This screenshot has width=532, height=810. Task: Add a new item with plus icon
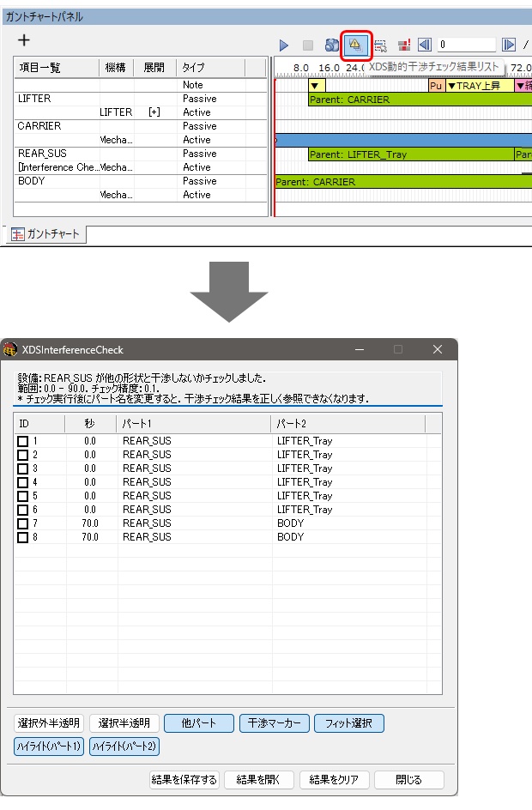(x=24, y=40)
